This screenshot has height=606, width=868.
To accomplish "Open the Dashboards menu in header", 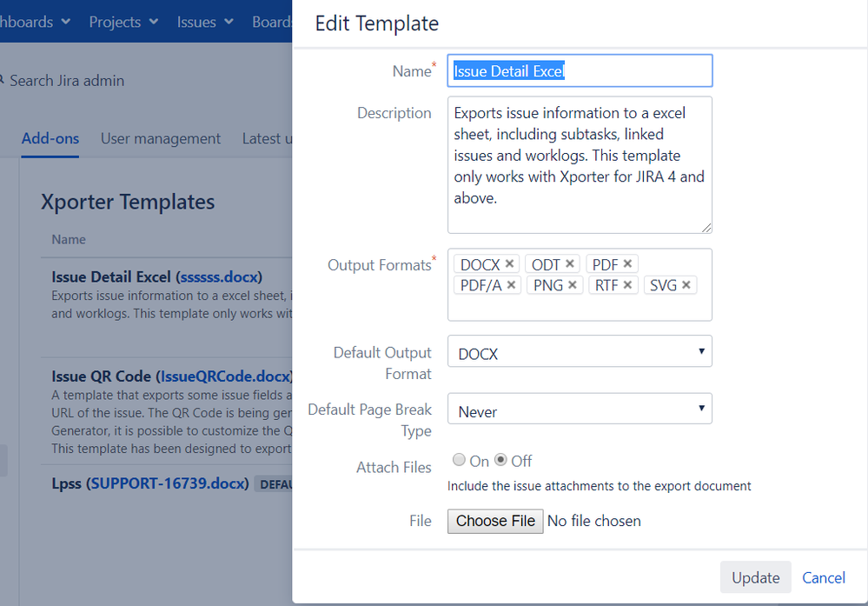I will tap(35, 22).
